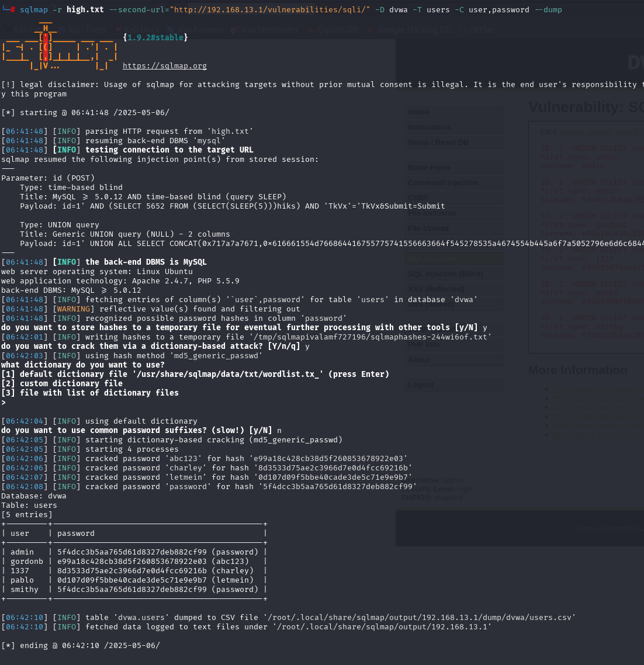
Task: Click the '>' input prompt line
Action: click(4, 402)
